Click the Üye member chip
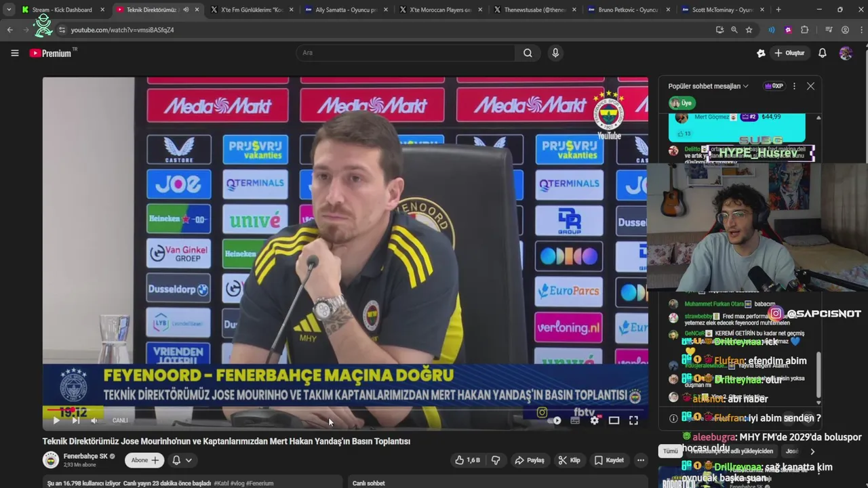Screen dimensions: 868x488 [681, 103]
